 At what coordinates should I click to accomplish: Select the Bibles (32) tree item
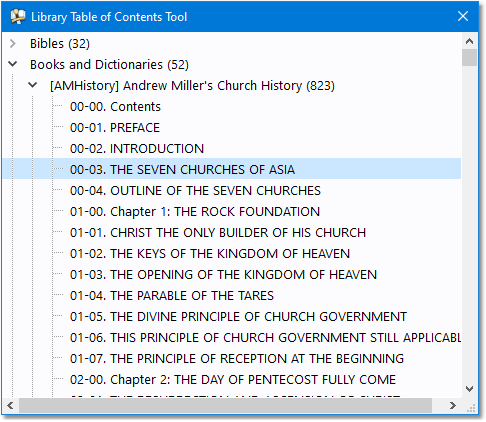60,44
